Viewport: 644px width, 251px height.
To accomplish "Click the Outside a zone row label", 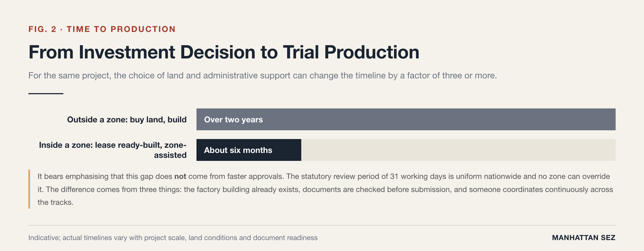I will pos(127,120).
